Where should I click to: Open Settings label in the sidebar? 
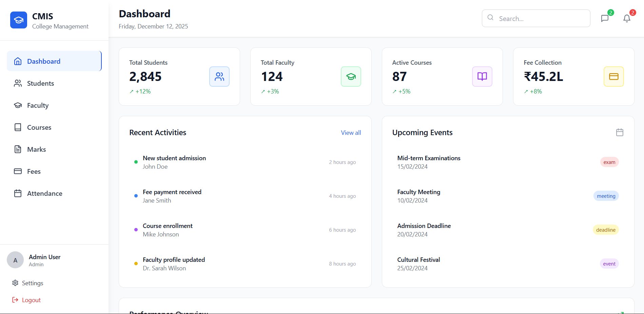[33, 283]
